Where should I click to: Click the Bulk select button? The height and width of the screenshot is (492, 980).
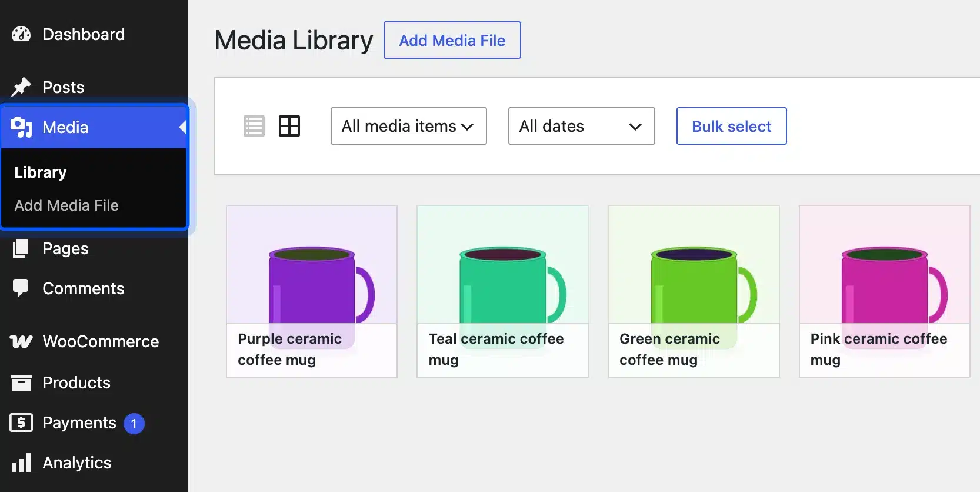[x=732, y=126]
